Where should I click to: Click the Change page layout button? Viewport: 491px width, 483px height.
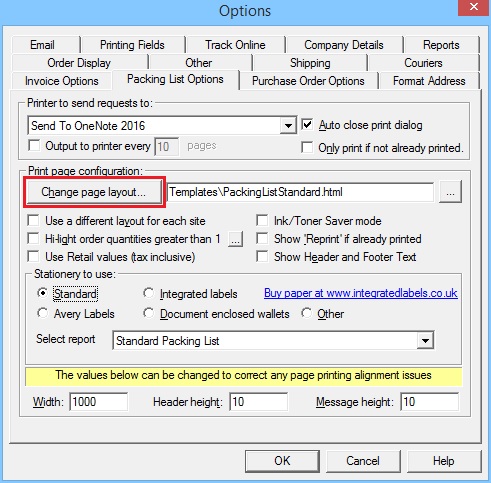(x=94, y=192)
